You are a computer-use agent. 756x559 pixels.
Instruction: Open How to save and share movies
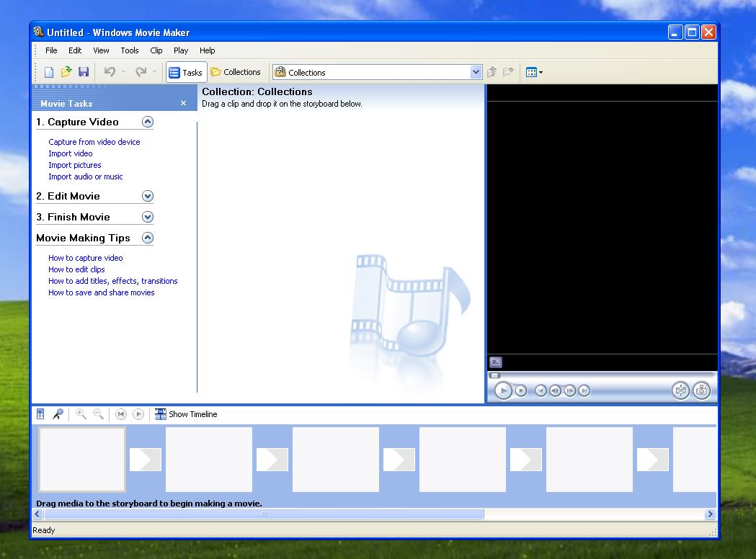[101, 292]
